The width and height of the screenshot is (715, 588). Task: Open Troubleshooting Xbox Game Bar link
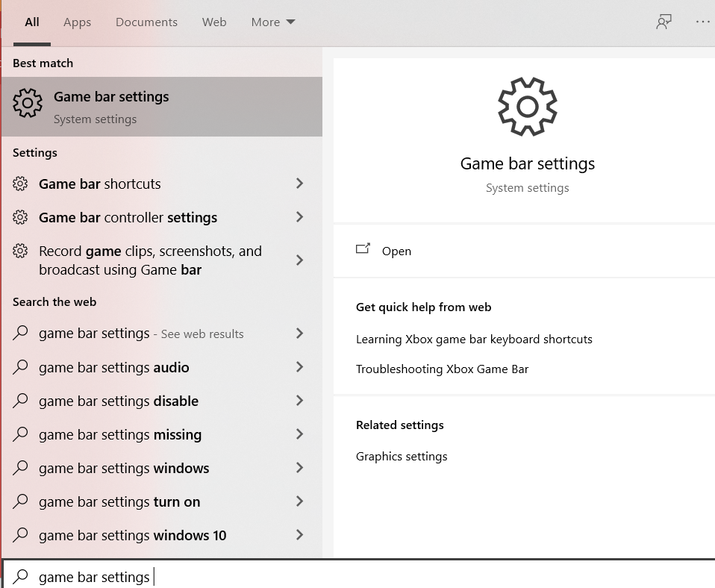coord(442,369)
